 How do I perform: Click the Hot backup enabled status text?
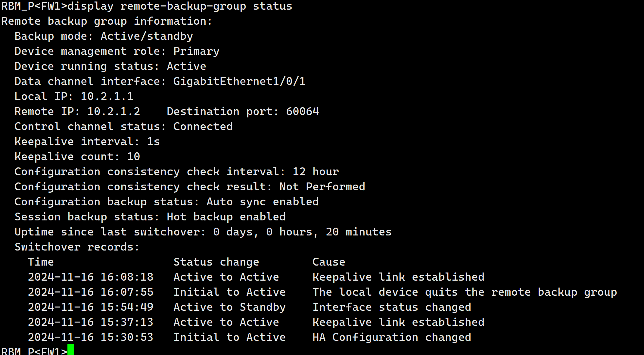point(226,217)
